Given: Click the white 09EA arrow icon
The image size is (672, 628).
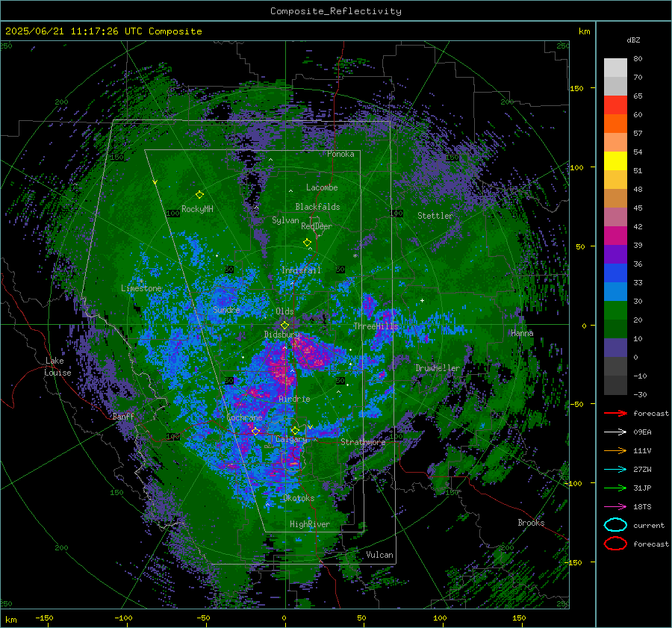Looking at the screenshot, I should [615, 432].
